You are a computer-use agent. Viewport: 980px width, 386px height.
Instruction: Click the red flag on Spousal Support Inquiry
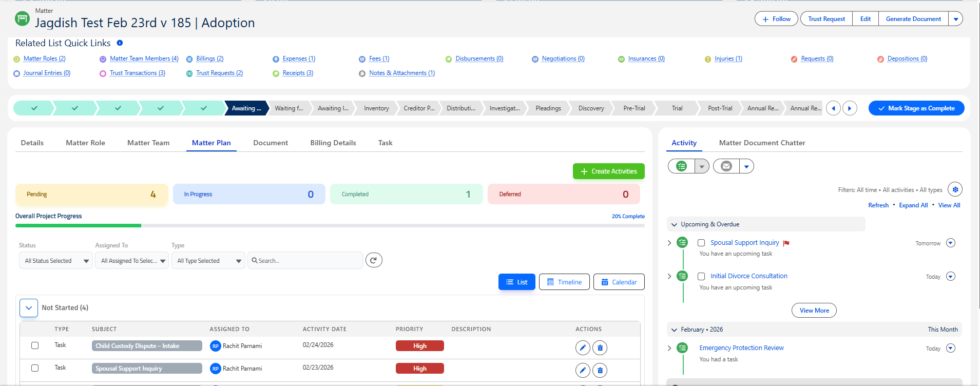tap(786, 243)
